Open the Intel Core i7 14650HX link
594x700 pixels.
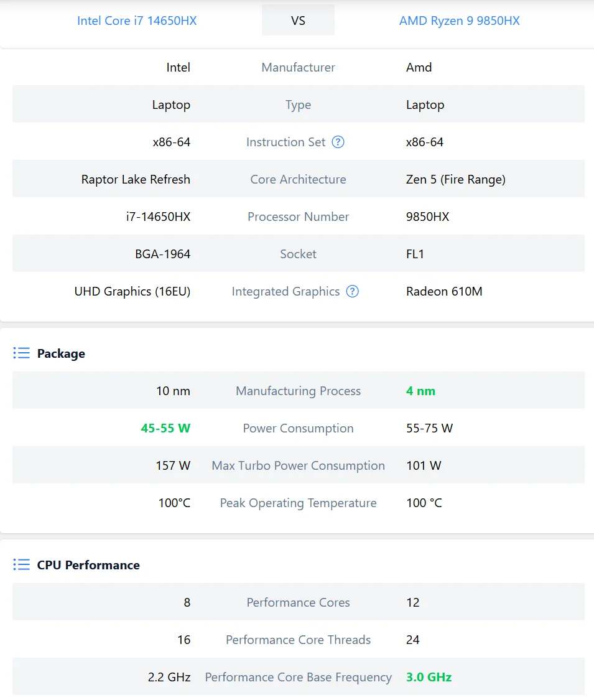coord(137,21)
